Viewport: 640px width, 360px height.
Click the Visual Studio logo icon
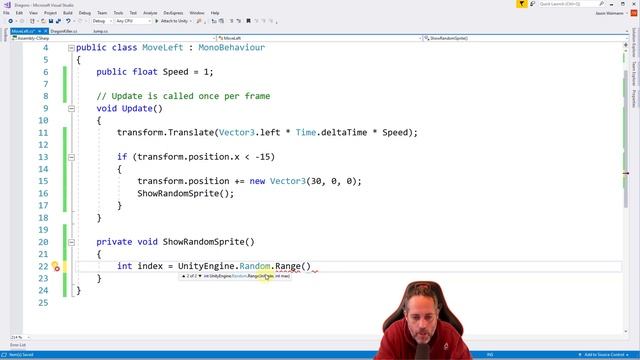[x=7, y=5]
